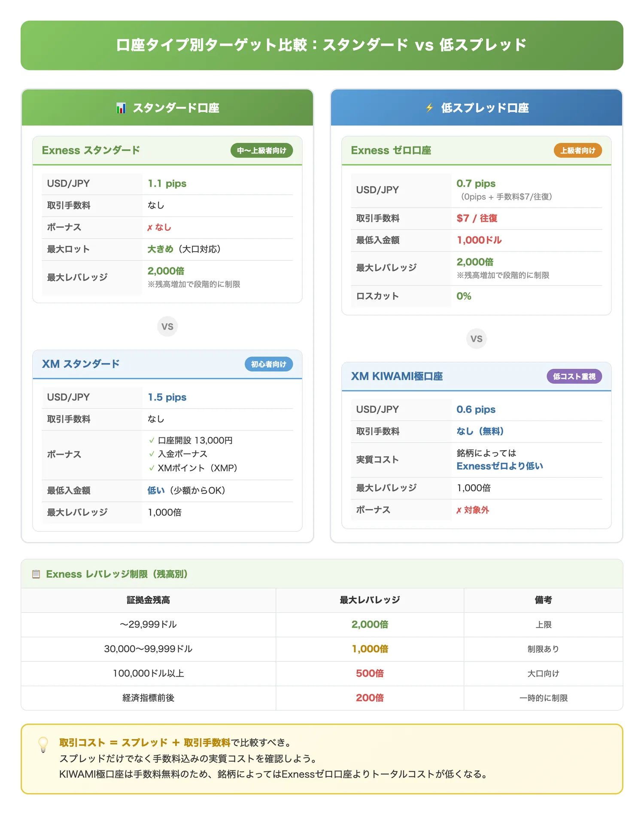
Task: Click the clipboard icon next to Exness レバレッジ制限
Action: click(36, 574)
